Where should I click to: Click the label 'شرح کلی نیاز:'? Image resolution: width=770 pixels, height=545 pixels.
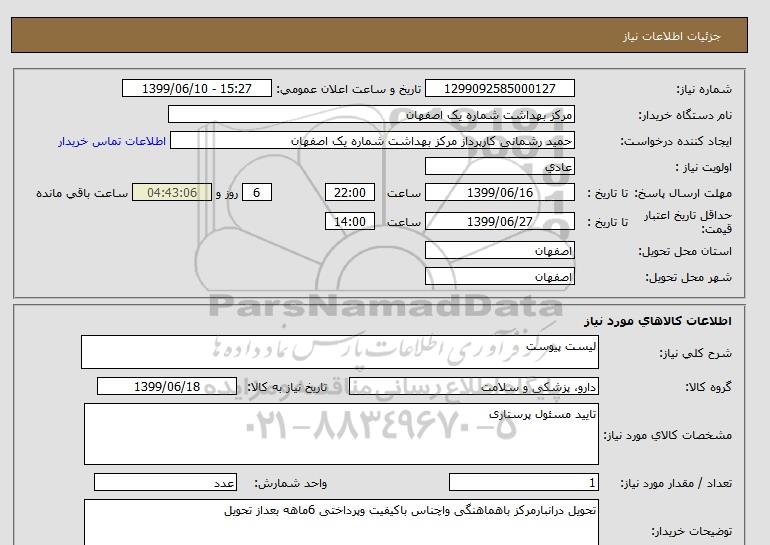pyautogui.click(x=695, y=353)
